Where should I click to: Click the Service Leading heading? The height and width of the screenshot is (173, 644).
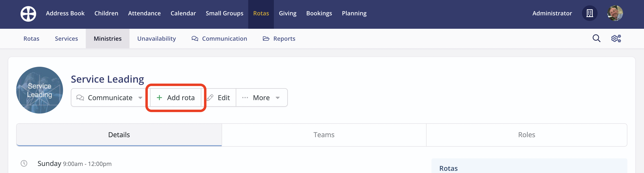[x=107, y=79]
